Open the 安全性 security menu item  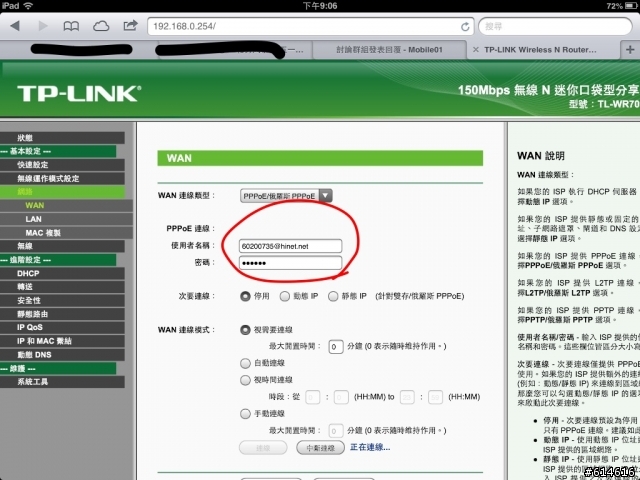click(62, 300)
